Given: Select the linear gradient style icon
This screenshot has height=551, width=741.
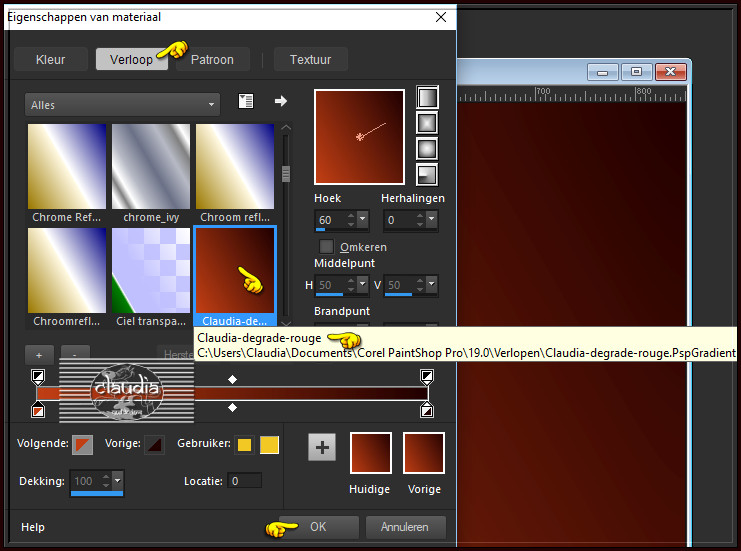Looking at the screenshot, I should pyautogui.click(x=427, y=97).
